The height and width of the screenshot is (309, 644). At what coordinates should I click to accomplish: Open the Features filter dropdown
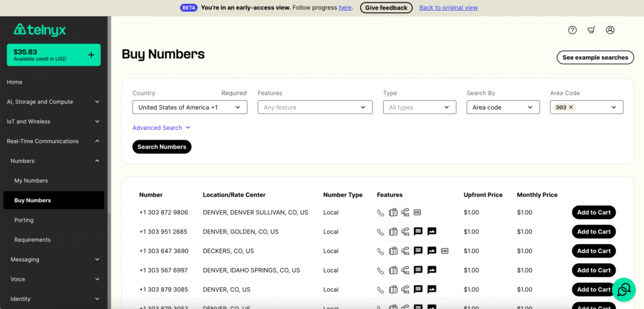[x=315, y=108]
